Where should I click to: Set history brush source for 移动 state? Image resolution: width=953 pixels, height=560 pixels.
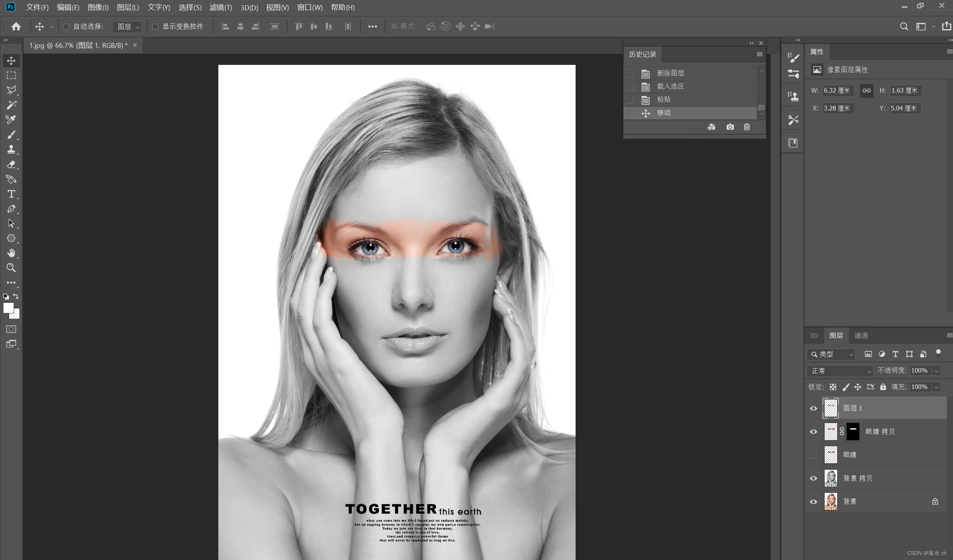pyautogui.click(x=631, y=113)
